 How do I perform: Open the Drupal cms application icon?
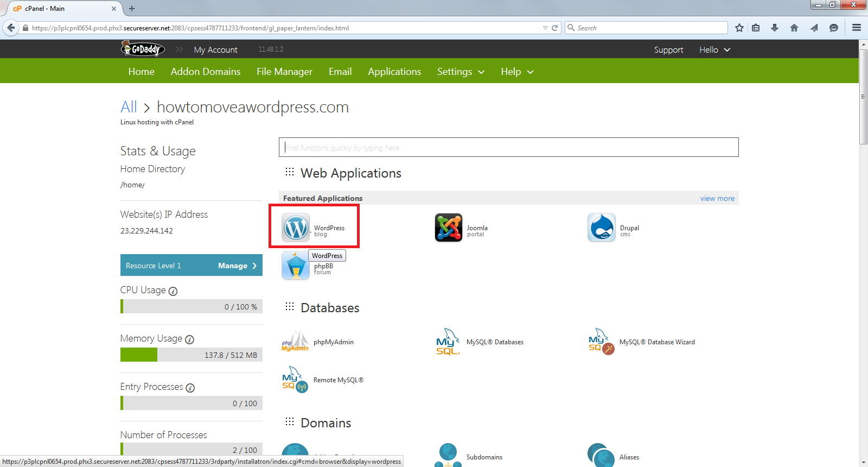(602, 228)
